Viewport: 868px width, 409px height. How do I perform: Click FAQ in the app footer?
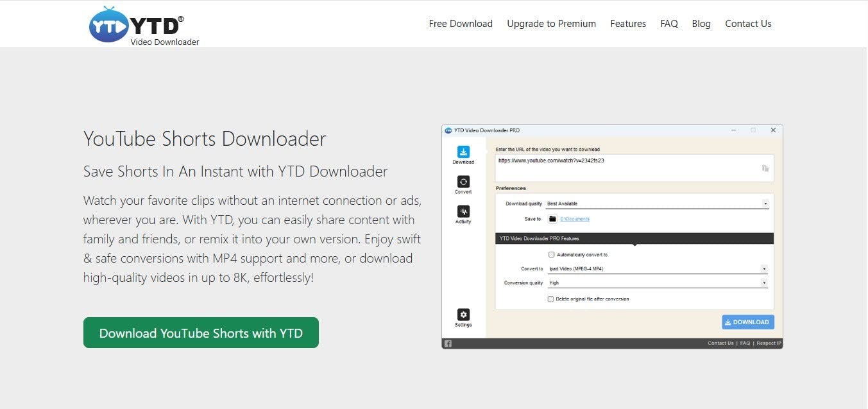[x=745, y=344]
